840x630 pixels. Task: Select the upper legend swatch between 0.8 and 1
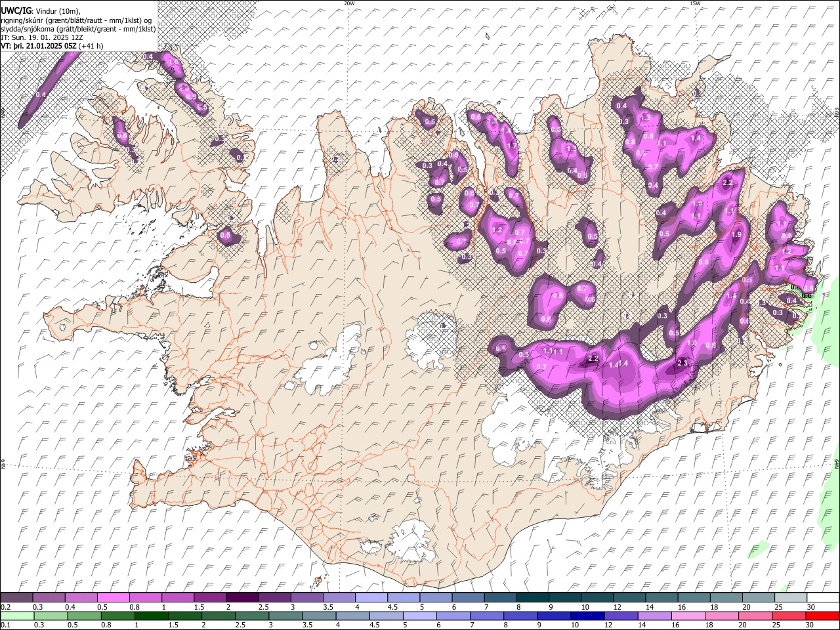(x=146, y=598)
